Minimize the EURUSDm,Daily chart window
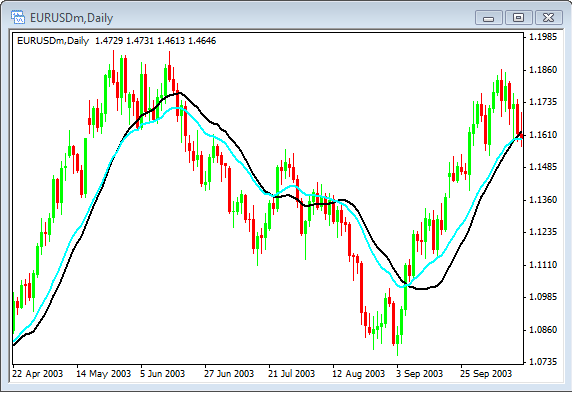Image resolution: width=572 pixels, height=394 pixels. 489,18
